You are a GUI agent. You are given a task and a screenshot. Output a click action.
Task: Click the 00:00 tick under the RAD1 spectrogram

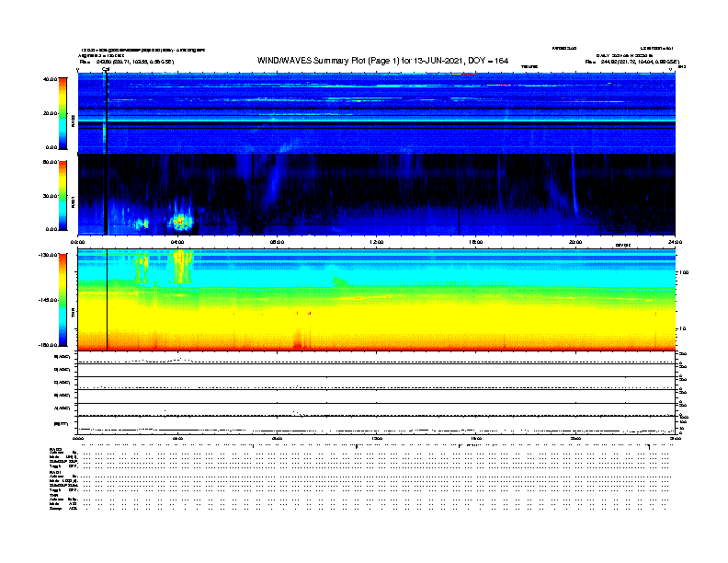(77, 242)
